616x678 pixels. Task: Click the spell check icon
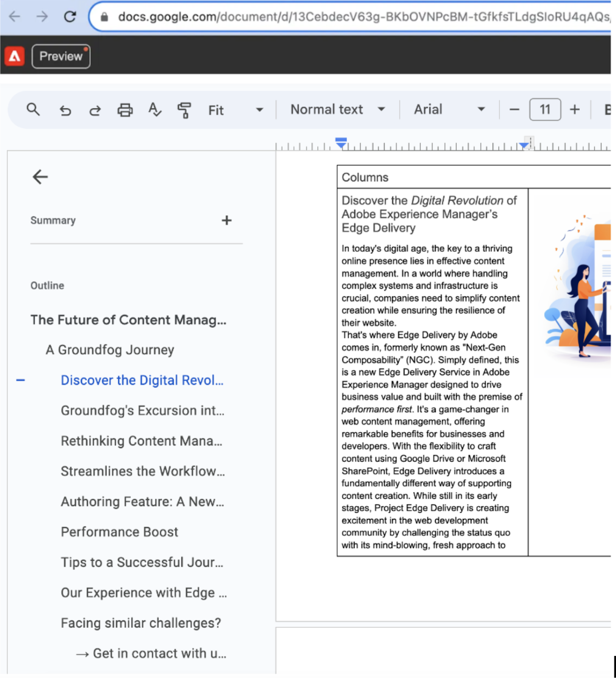pos(155,110)
